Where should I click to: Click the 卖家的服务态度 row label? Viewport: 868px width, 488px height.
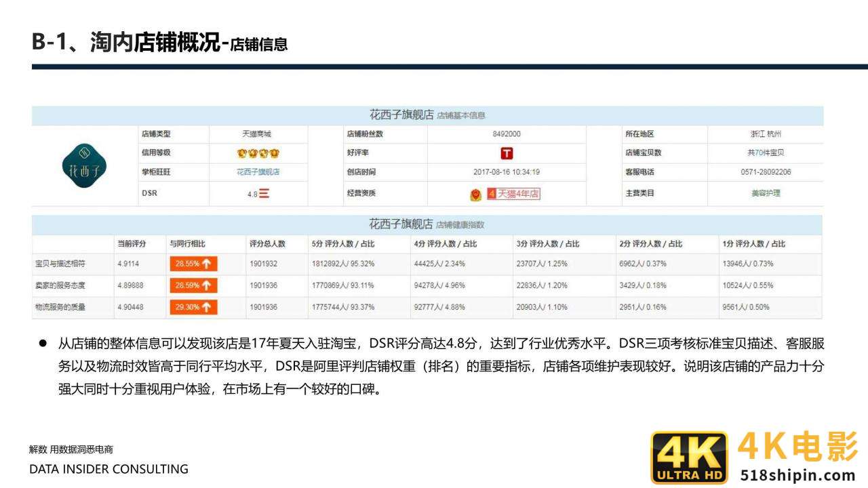pyautogui.click(x=60, y=285)
